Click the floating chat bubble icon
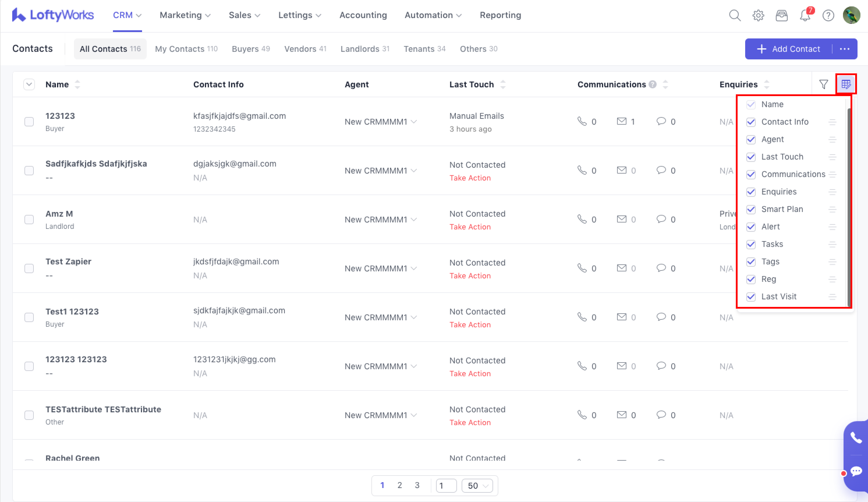Screen dimensions: 868x502 (856, 471)
